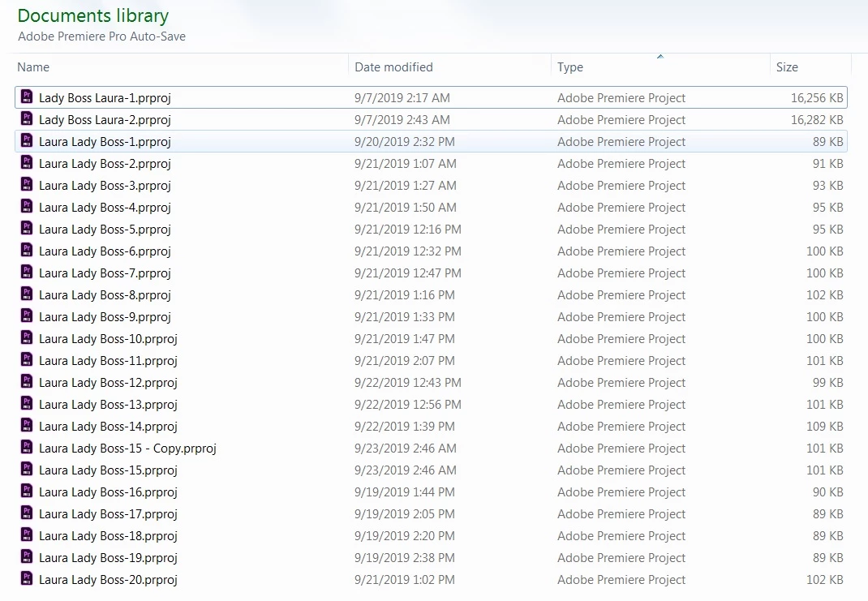Click the size value 91 KB
The image size is (868, 601).
pos(827,163)
